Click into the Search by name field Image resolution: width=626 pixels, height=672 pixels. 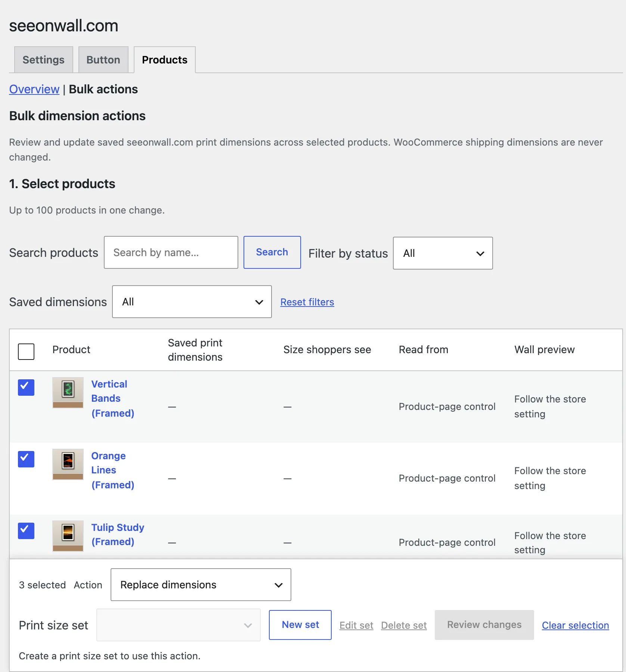[x=171, y=252]
